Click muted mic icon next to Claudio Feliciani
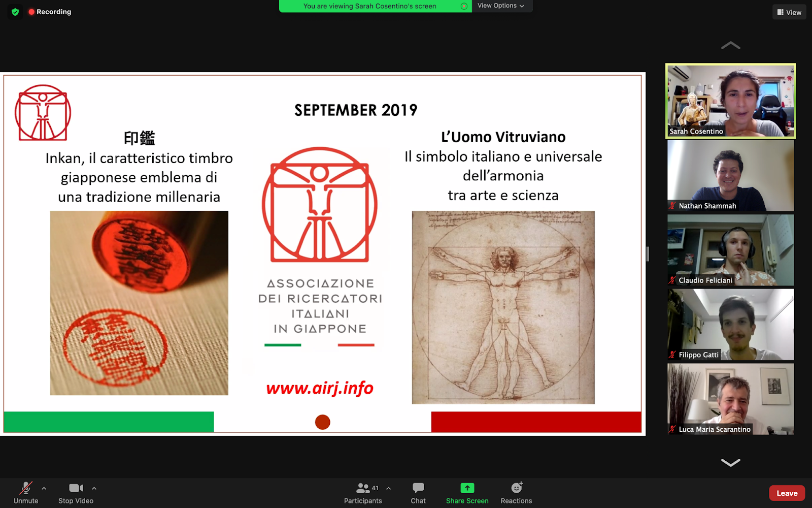 pyautogui.click(x=672, y=280)
